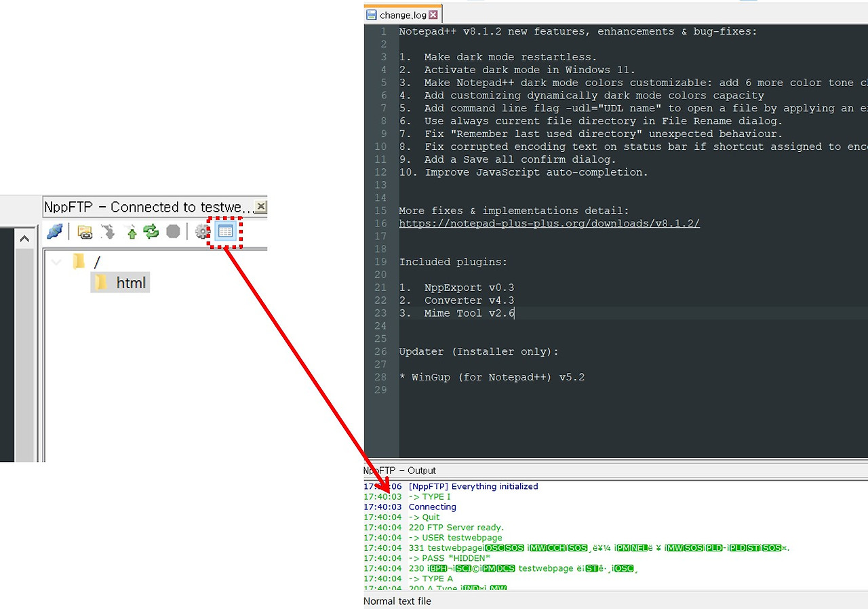Open NppFTP settings gear
The height and width of the screenshot is (609, 868).
(x=202, y=232)
